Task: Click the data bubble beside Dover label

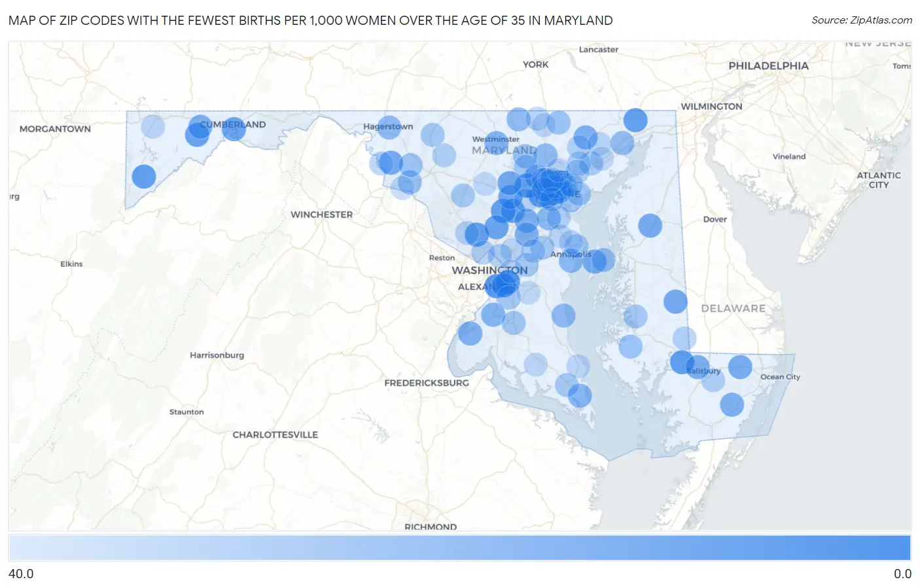Action: coord(650,226)
